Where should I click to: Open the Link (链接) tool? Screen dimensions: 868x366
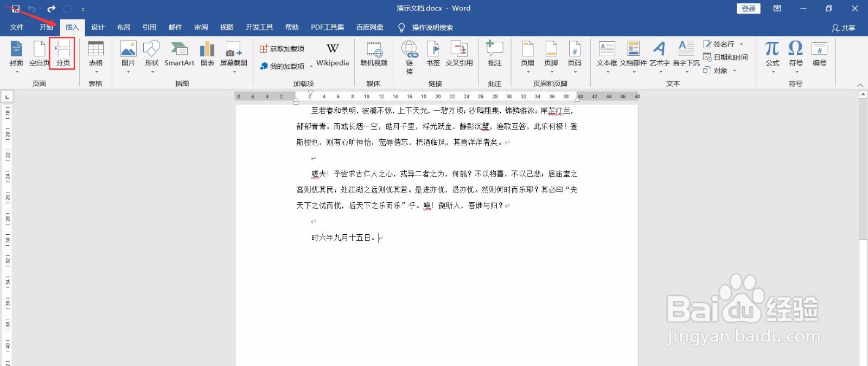click(x=410, y=57)
